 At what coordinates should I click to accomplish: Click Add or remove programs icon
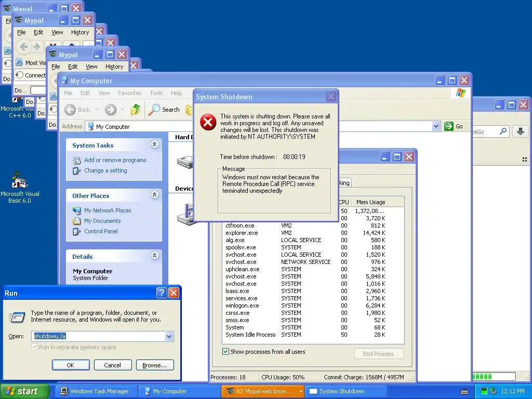77,160
